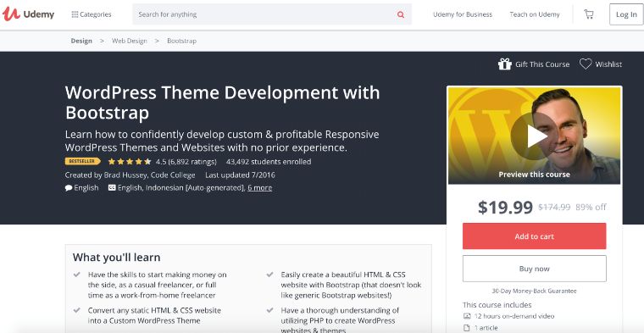
Task: Click checkmark beside 'Easily create a beautiful HTML'
Action: [x=269, y=275]
